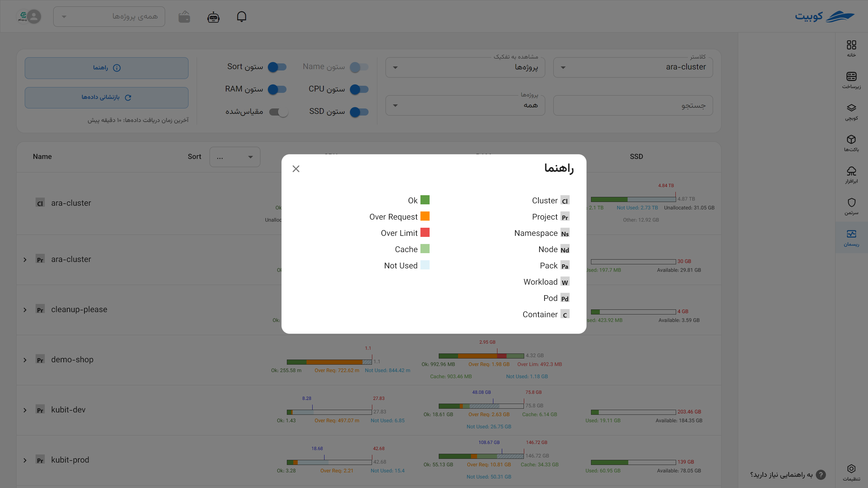Click the Namespace Ns badge in legend
Viewport: 868px width, 488px height.
(565, 233)
